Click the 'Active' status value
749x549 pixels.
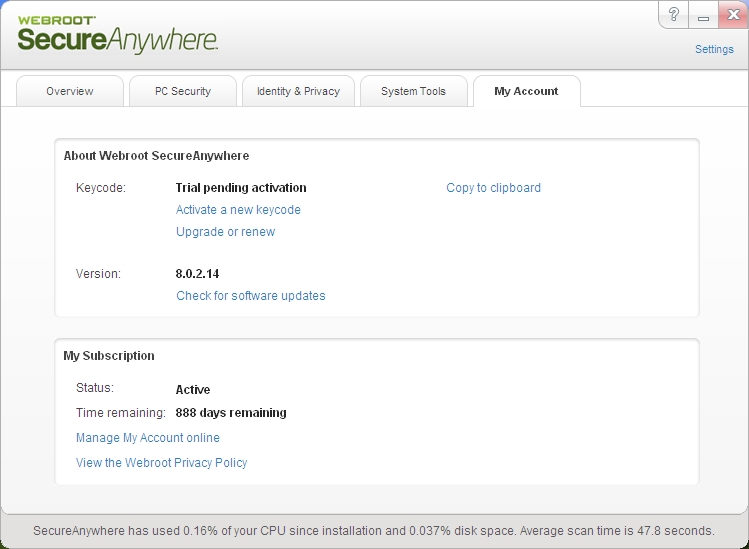coord(193,390)
